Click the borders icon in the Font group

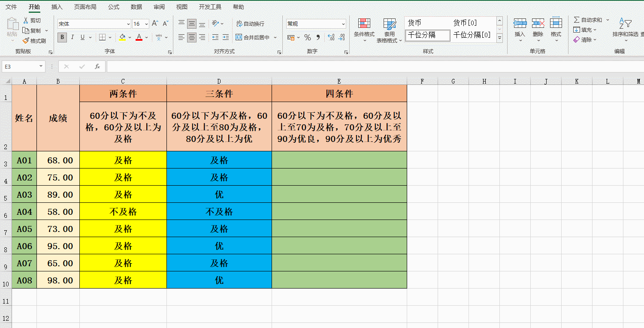102,37
